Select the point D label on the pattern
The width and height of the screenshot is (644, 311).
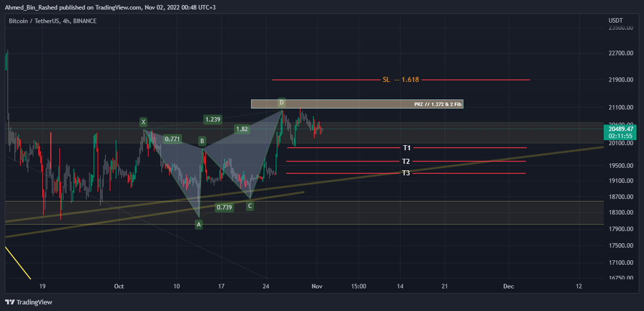click(x=281, y=102)
